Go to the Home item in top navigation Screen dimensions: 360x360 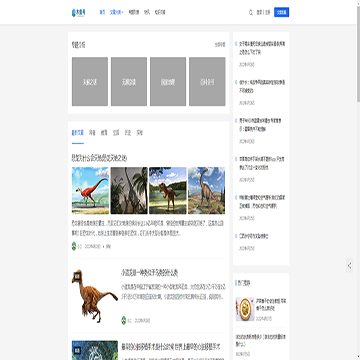tap(102, 12)
